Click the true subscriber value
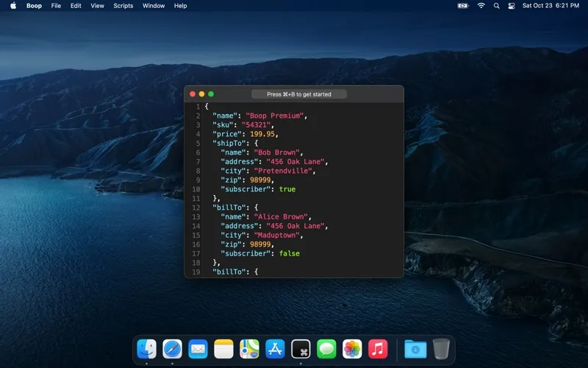The height and width of the screenshot is (368, 588). (x=287, y=189)
